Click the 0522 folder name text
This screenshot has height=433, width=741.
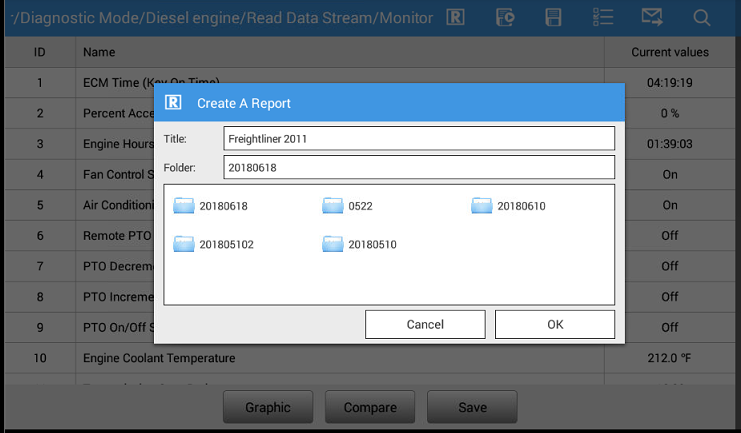[x=360, y=206]
